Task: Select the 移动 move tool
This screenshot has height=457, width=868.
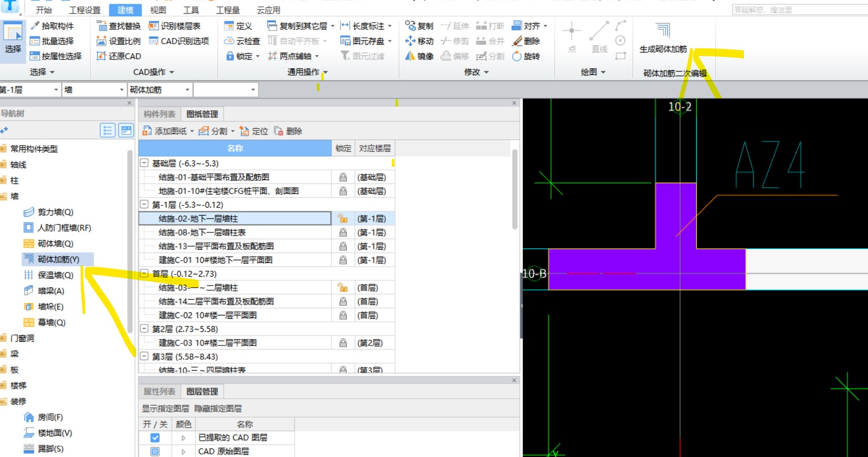Action: pos(419,41)
